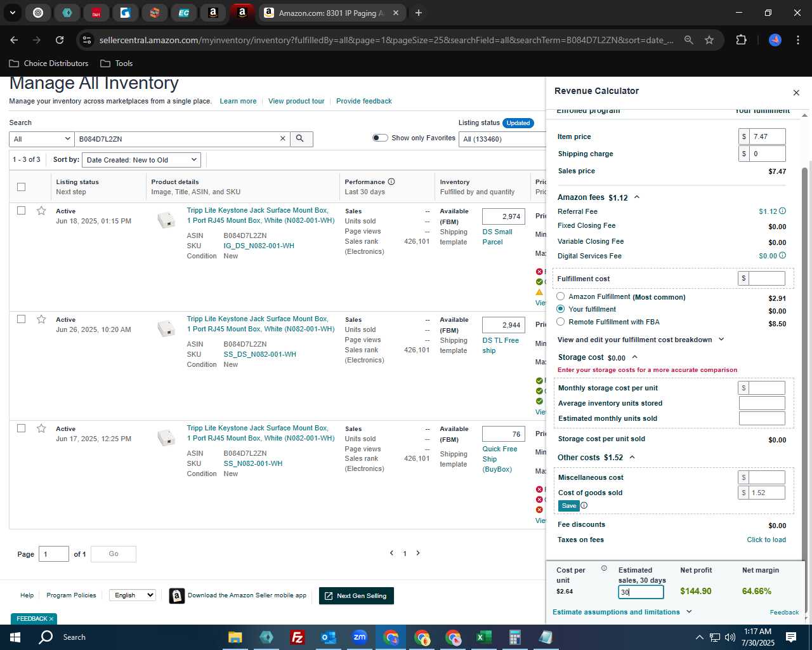Screen dimensions: 812x650
Task: Collapse the Storage cost $0.00 section
Action: tap(635, 357)
